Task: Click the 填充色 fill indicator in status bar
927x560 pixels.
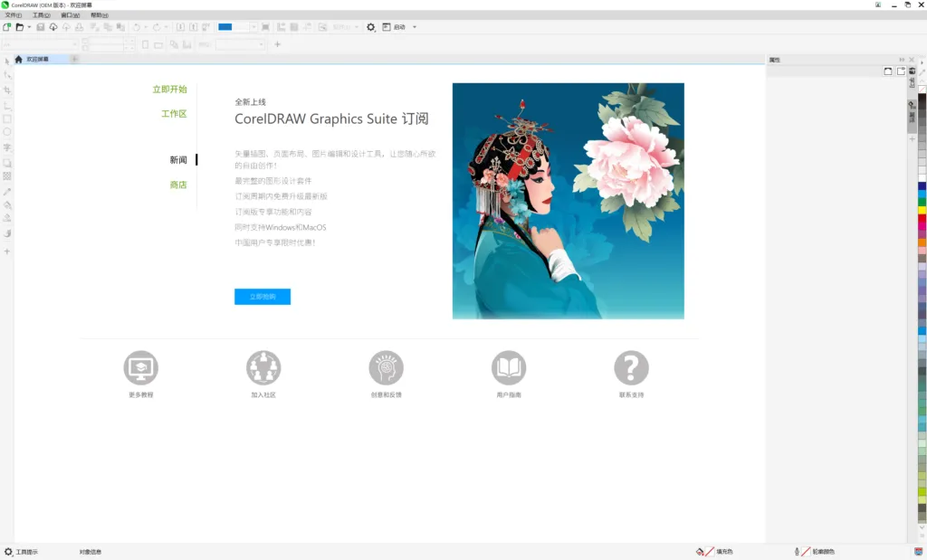Action: pyautogui.click(x=714, y=552)
